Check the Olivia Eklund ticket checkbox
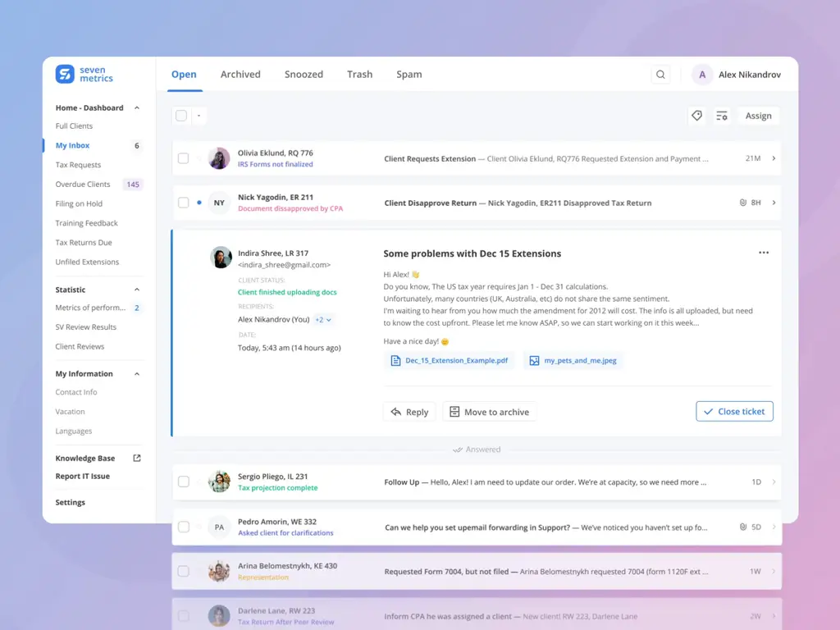 click(x=184, y=158)
